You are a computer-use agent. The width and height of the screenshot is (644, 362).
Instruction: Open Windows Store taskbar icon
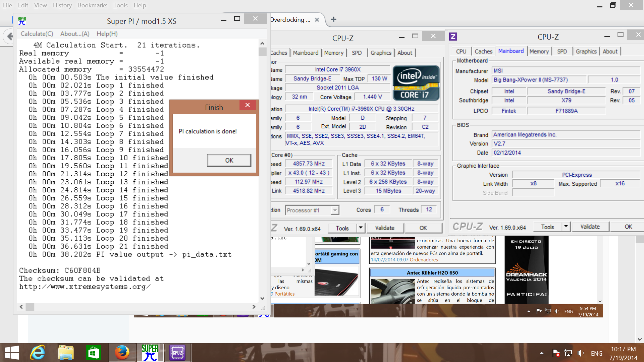tap(94, 353)
